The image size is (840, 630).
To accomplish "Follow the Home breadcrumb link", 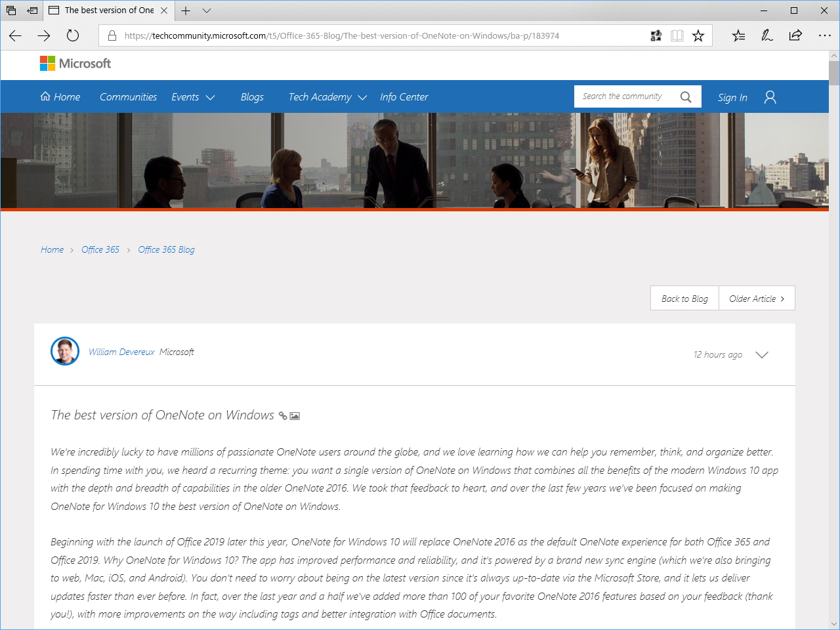I will point(52,250).
